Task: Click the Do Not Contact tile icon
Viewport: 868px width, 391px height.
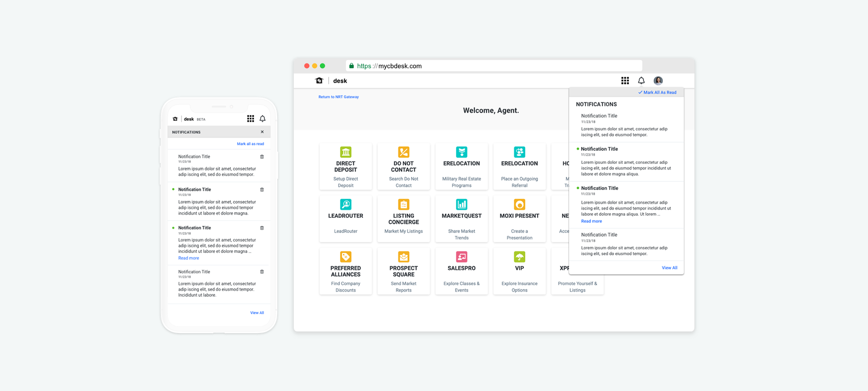Action: click(x=403, y=152)
